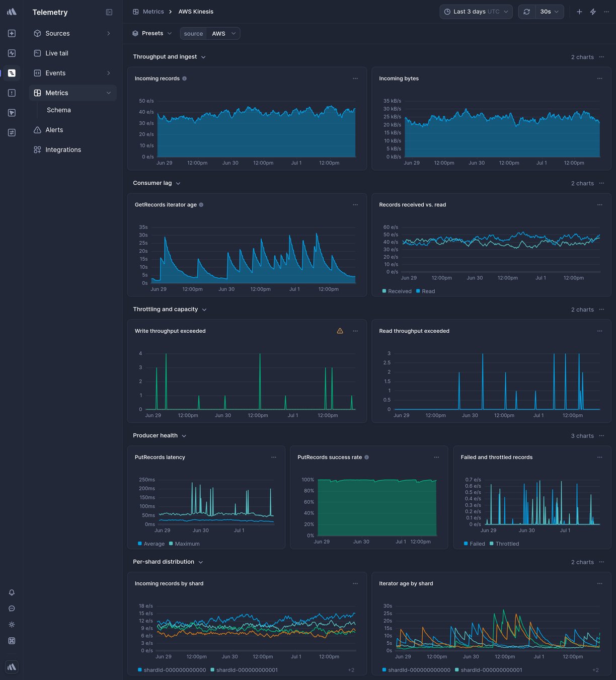Open the Presets dropdown
616x680 pixels.
tap(152, 33)
